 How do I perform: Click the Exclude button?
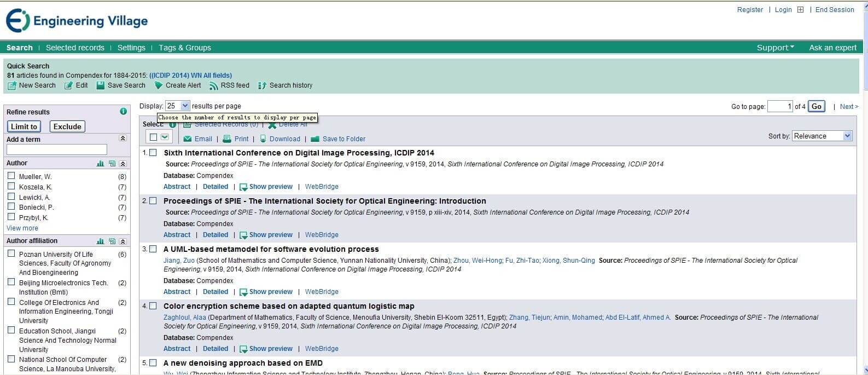tap(67, 126)
